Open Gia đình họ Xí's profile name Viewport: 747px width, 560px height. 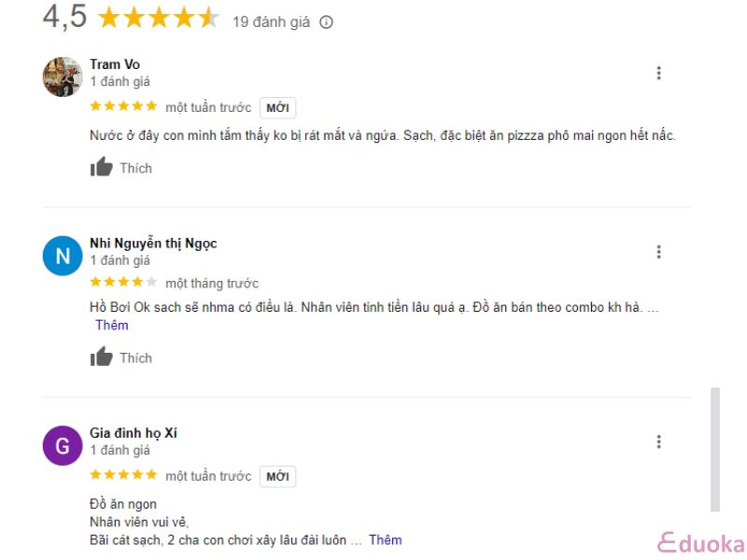(134, 433)
